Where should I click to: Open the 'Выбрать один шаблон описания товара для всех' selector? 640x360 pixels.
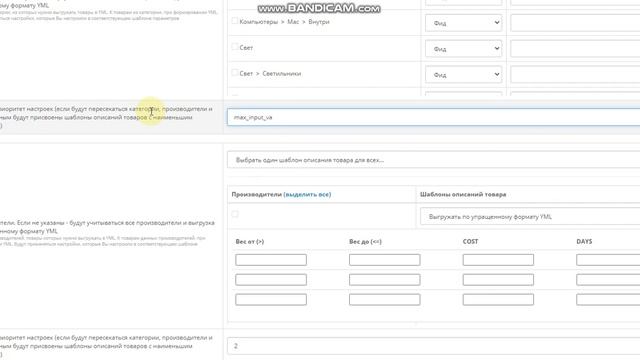coord(433,160)
